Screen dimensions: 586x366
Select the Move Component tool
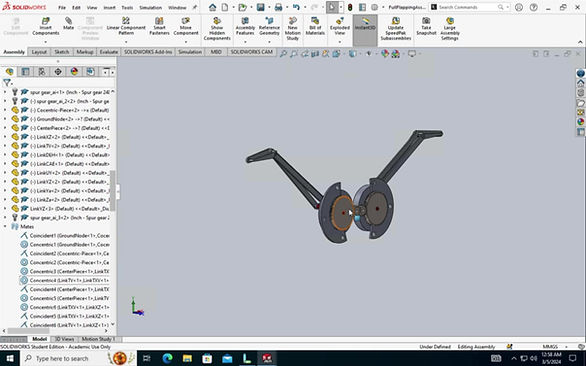click(186, 26)
